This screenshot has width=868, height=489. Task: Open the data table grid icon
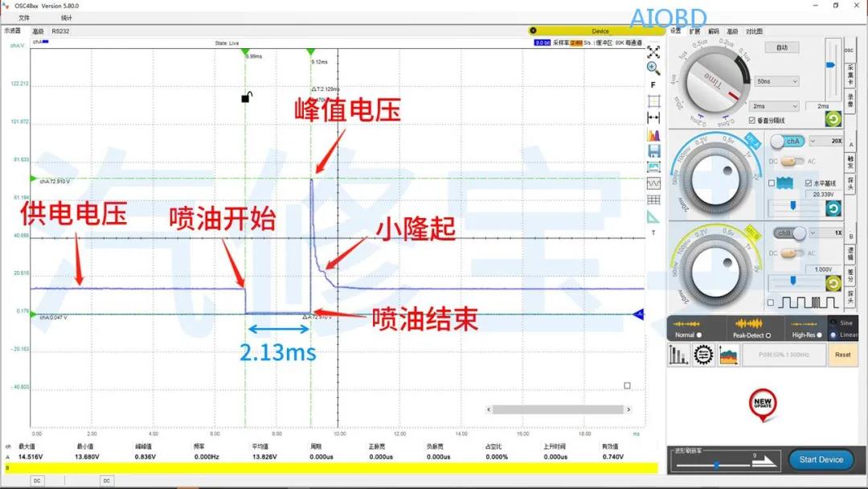(x=653, y=200)
